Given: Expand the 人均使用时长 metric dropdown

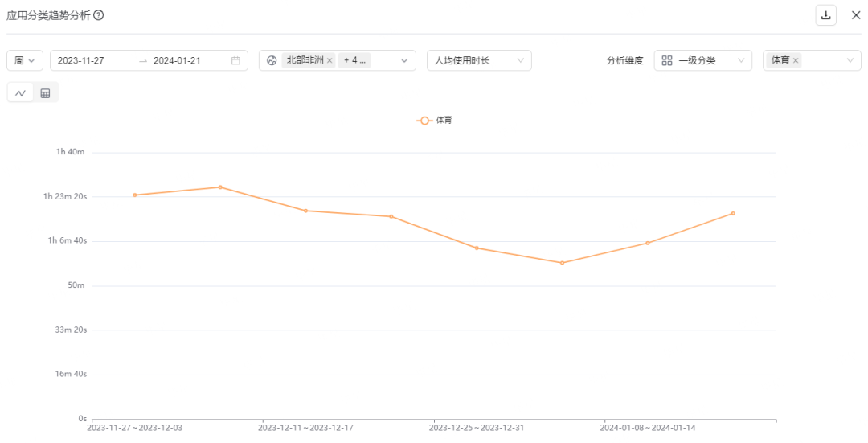Looking at the screenshot, I should (479, 60).
